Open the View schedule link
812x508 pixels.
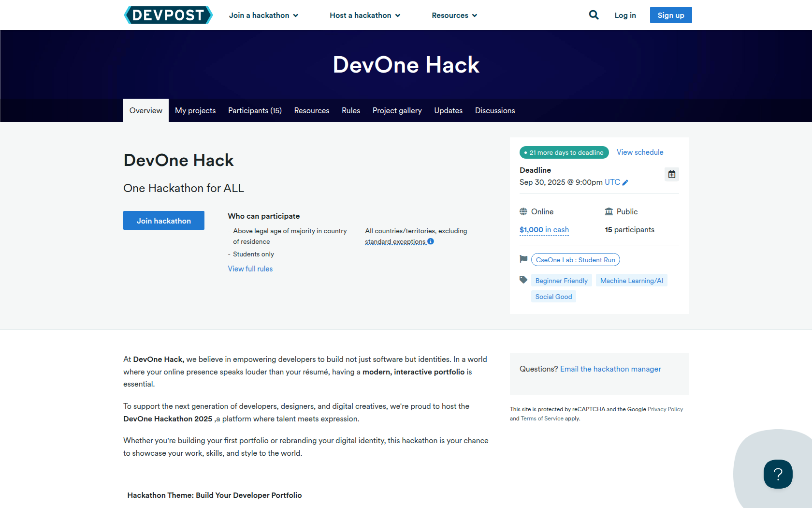(x=639, y=152)
